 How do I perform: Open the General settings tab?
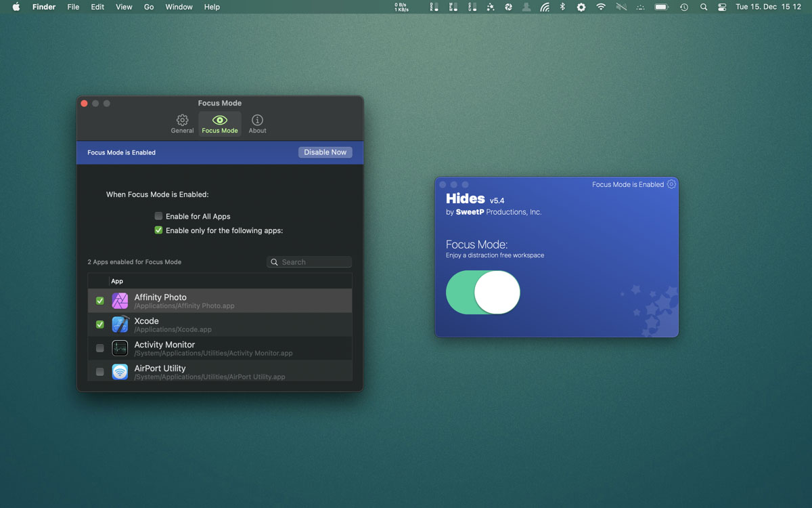pyautogui.click(x=182, y=124)
